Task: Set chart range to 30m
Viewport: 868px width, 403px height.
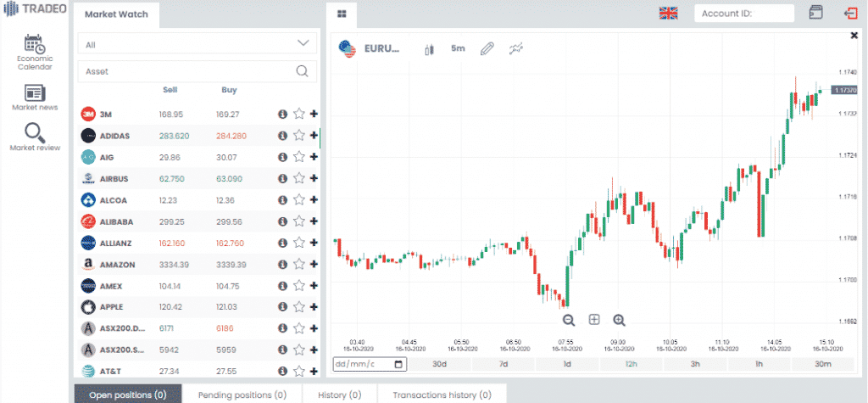Action: (823, 364)
